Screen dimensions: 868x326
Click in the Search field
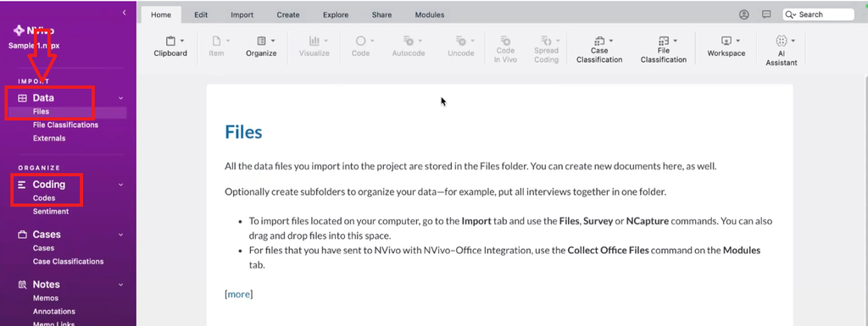click(818, 15)
